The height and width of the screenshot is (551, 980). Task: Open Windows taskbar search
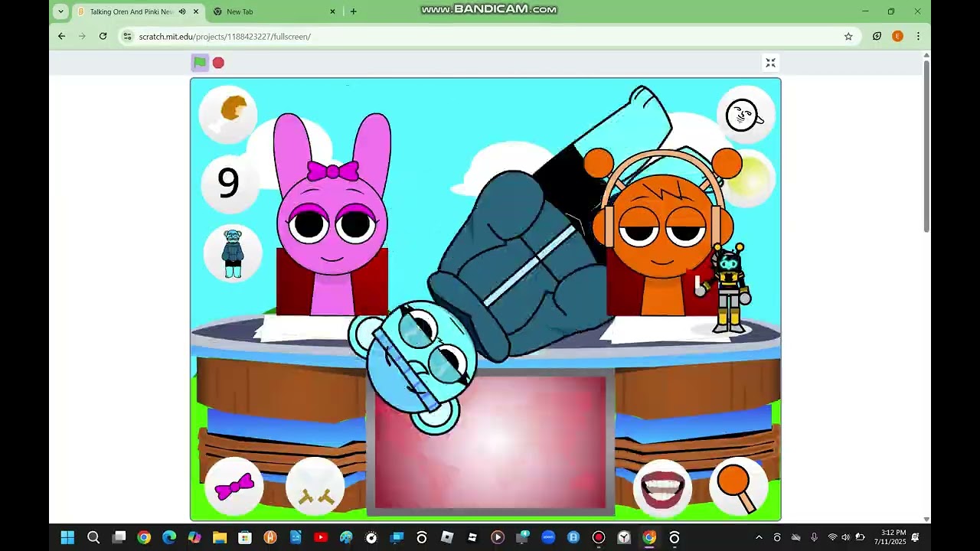click(x=93, y=537)
